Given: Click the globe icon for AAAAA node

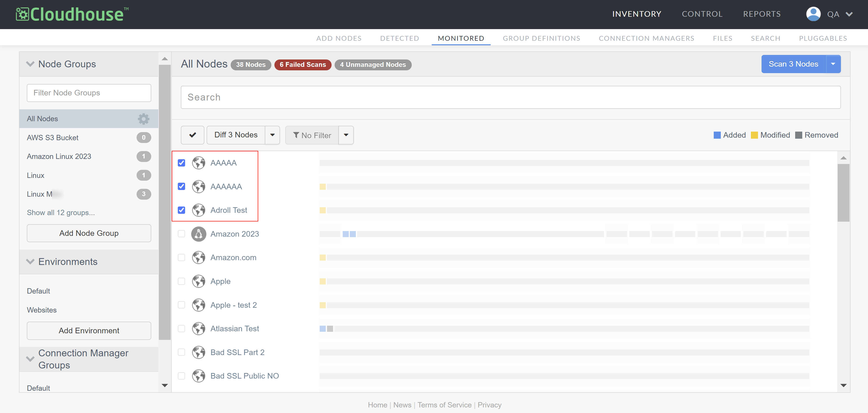Looking at the screenshot, I should 199,163.
